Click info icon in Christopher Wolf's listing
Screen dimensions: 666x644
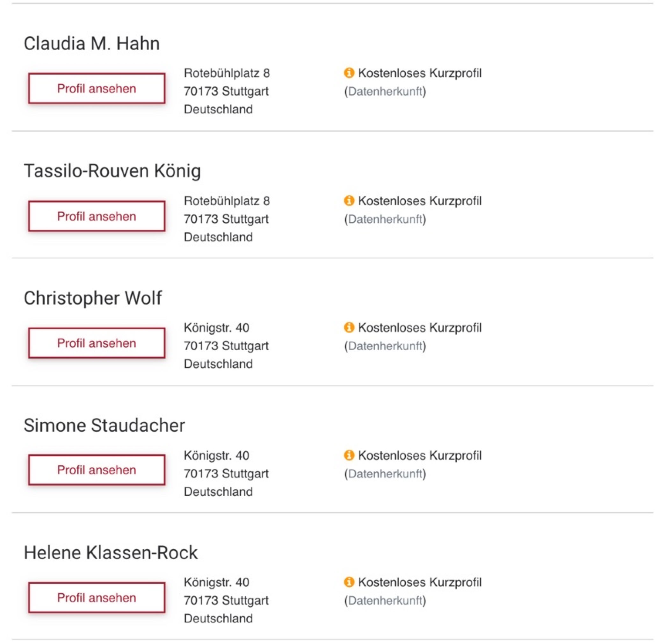pyautogui.click(x=349, y=327)
